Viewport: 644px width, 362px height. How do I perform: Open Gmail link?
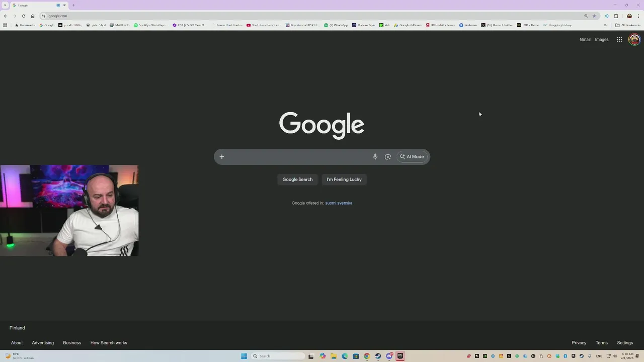585,39
